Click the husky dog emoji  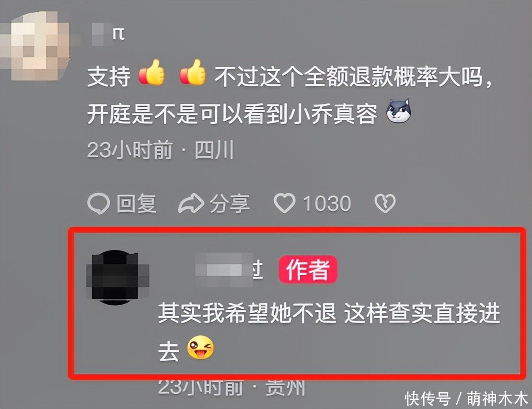[x=399, y=111]
